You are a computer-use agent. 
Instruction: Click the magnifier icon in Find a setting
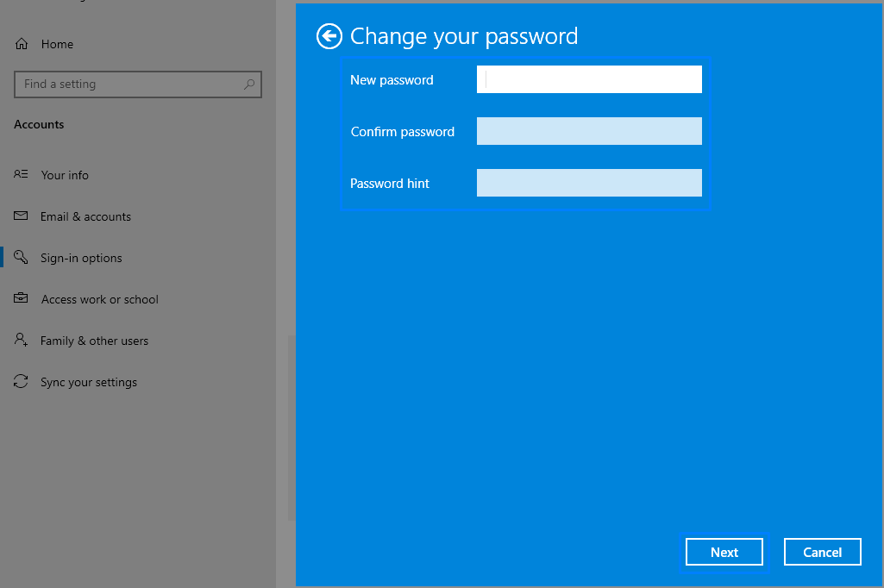tap(248, 84)
